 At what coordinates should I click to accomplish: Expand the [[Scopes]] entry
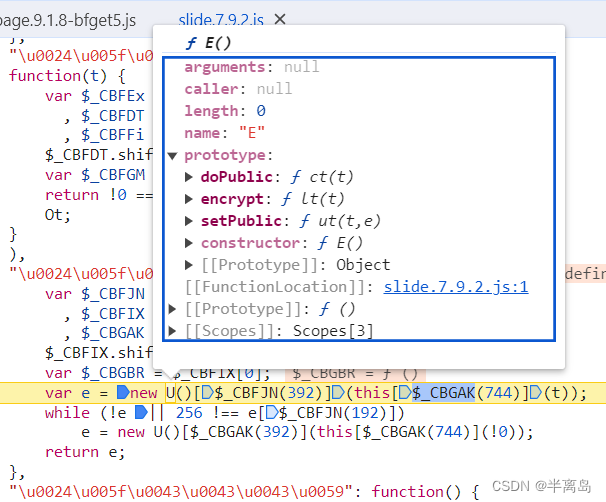[172, 331]
